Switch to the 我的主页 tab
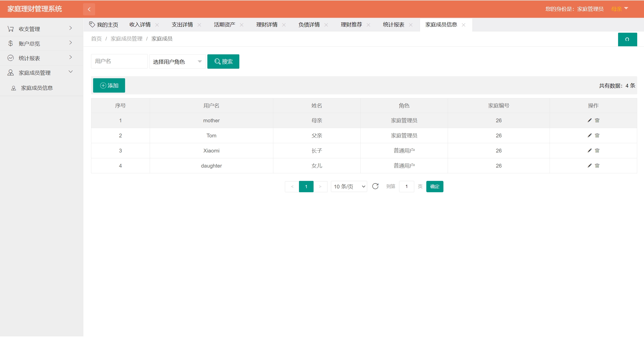This screenshot has height=352, width=644. point(104,25)
